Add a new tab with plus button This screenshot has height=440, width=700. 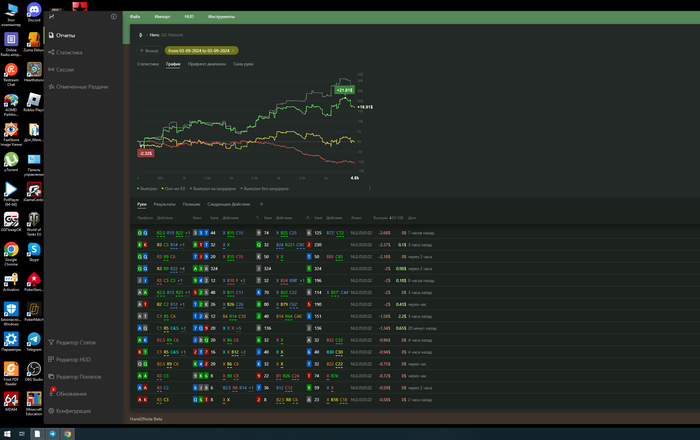[x=261, y=204]
